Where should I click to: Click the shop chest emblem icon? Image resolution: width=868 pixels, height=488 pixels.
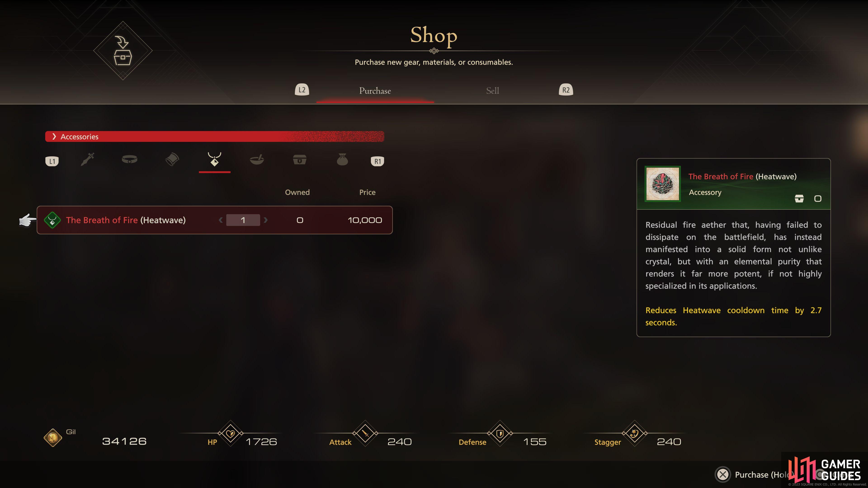(x=123, y=51)
